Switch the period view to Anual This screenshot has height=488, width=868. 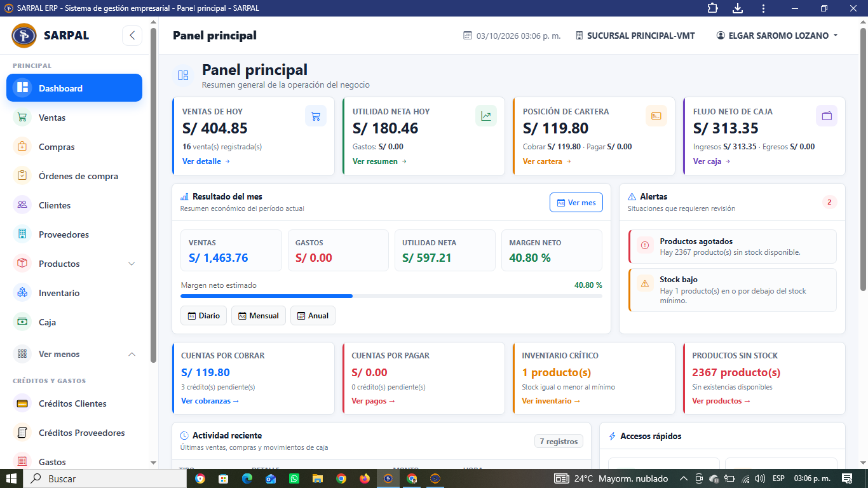tap(313, 316)
